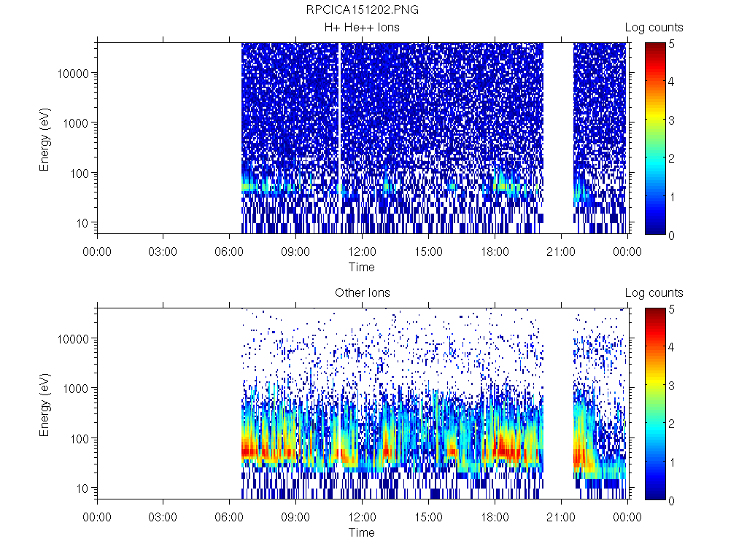Click the 09:00 tick label of Other Ions plot

[x=295, y=517]
